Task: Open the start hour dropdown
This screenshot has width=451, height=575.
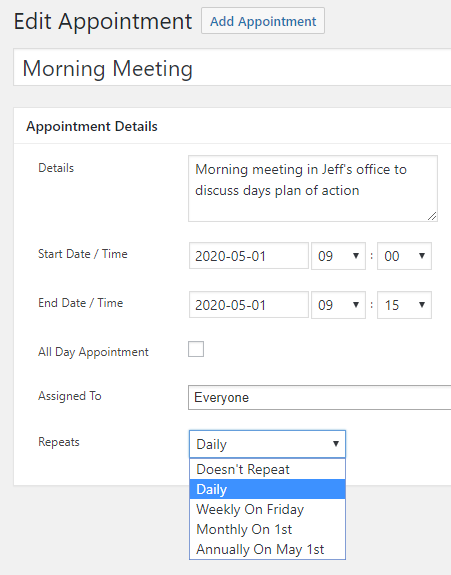Action: tap(338, 256)
